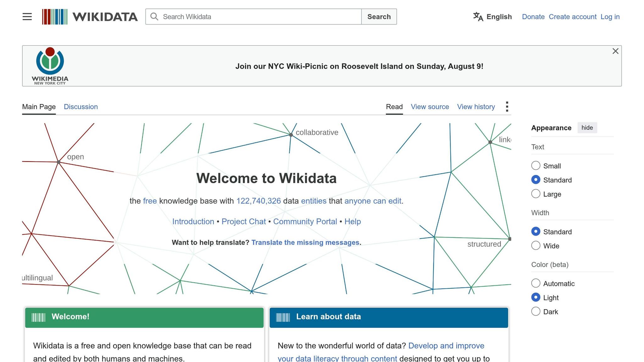Select Large text size
Screen dimensions: 644x362
[x=536, y=194]
